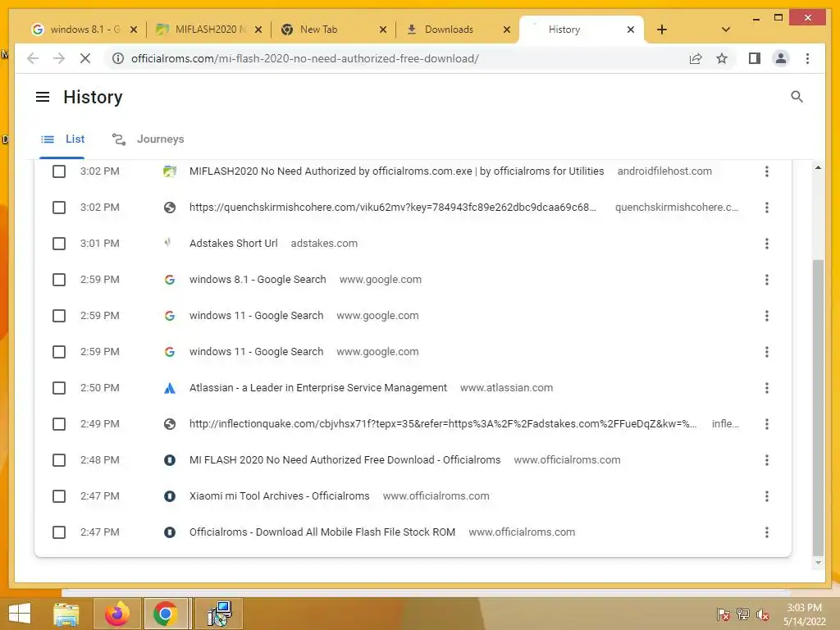840x630 pixels.
Task: Open the Atlassian Enterprise Service Management link
Action: point(317,388)
